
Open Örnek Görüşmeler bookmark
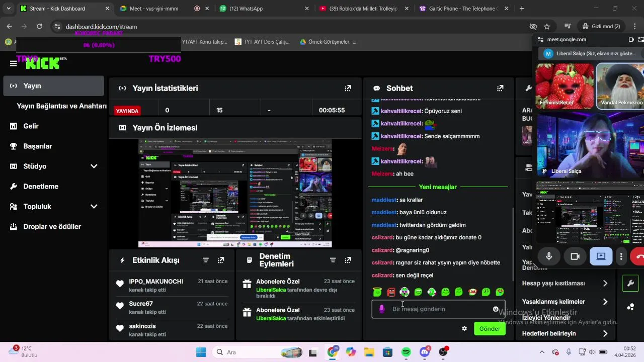point(328,42)
